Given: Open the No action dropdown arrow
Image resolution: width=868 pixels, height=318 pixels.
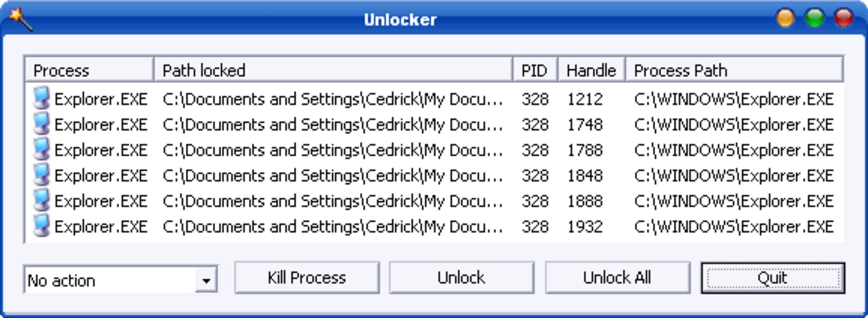Looking at the screenshot, I should pos(206,280).
